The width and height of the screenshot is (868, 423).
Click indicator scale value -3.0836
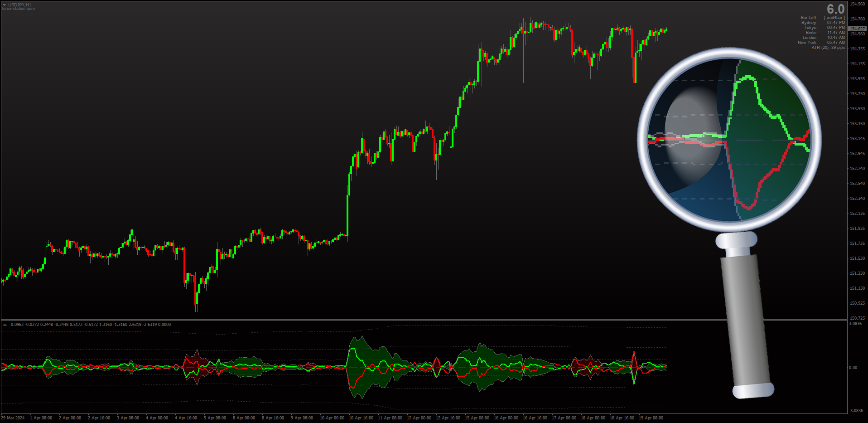tap(856, 411)
